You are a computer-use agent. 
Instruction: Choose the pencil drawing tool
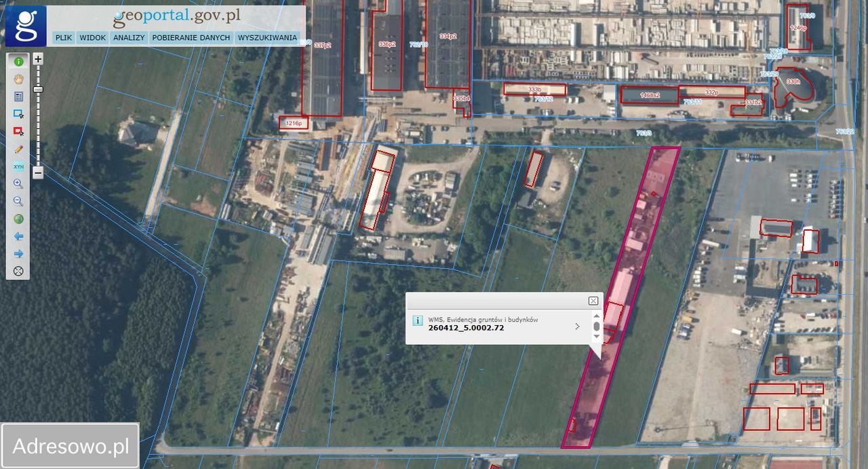pos(18,149)
